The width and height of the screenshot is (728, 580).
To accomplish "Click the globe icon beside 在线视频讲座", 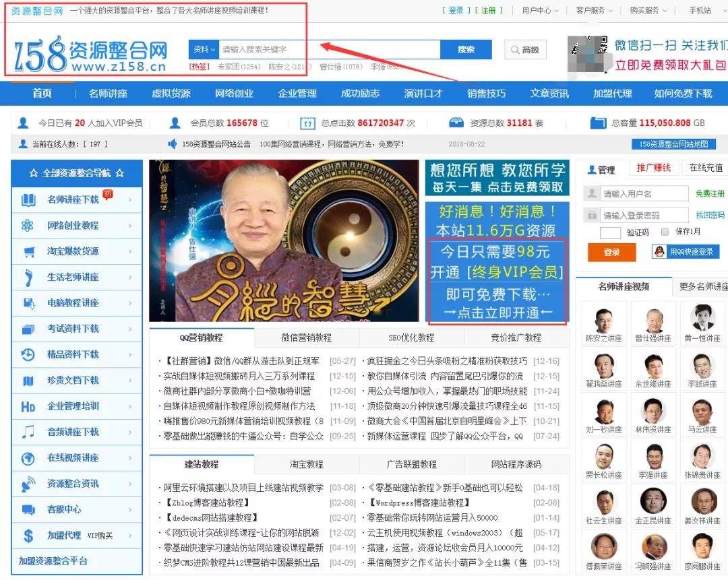I will click(28, 459).
